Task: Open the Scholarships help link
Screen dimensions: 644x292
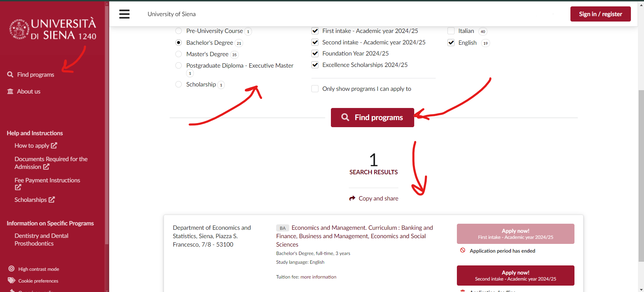Action: [x=31, y=200]
